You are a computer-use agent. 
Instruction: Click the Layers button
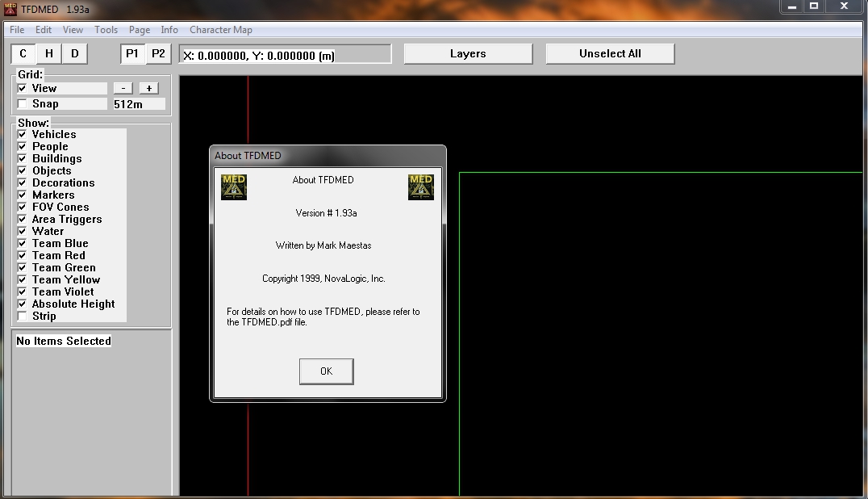[x=469, y=54]
